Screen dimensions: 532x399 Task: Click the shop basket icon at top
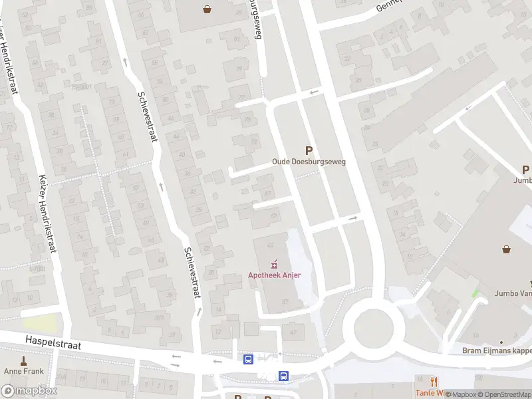207,9
